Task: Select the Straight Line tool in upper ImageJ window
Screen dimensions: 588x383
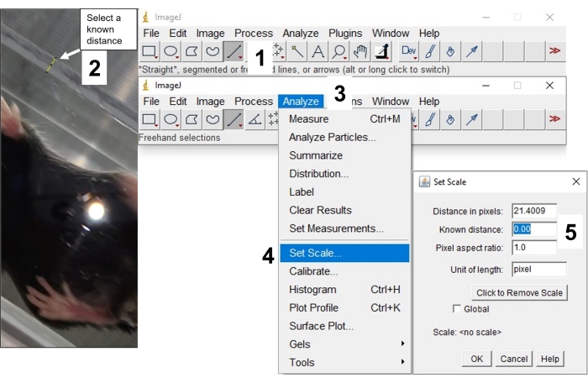Action: click(x=234, y=51)
